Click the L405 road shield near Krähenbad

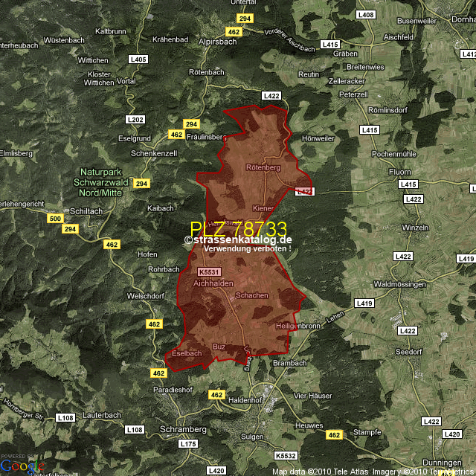pos(138,59)
